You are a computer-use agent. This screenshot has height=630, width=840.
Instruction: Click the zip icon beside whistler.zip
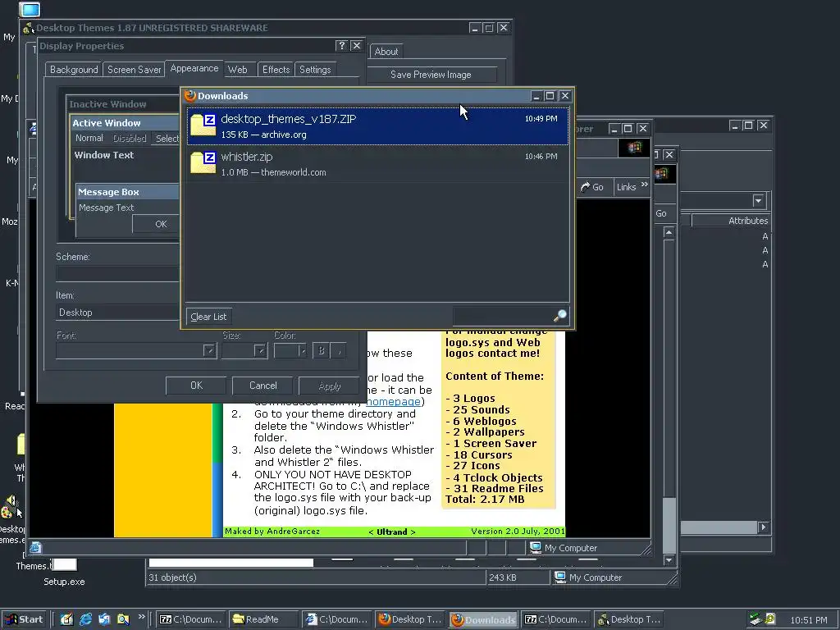coord(203,163)
